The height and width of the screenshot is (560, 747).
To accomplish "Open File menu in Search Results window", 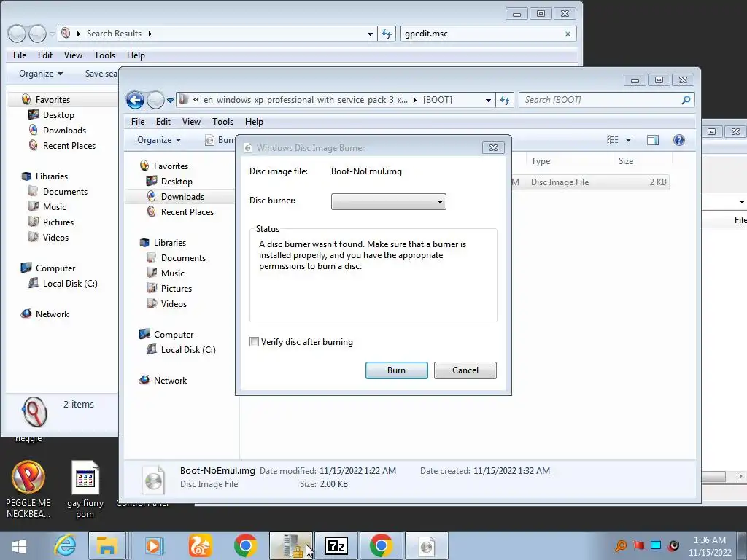I will coord(20,55).
